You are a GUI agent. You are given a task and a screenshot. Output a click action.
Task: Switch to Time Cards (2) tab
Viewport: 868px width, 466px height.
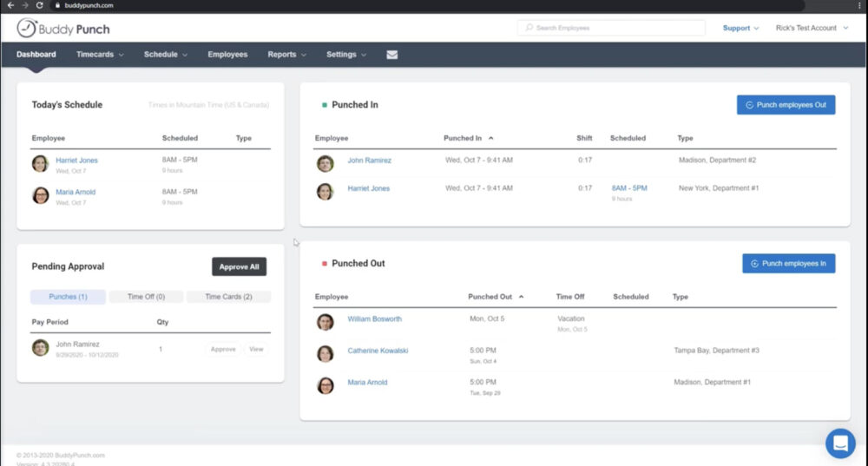pos(228,297)
